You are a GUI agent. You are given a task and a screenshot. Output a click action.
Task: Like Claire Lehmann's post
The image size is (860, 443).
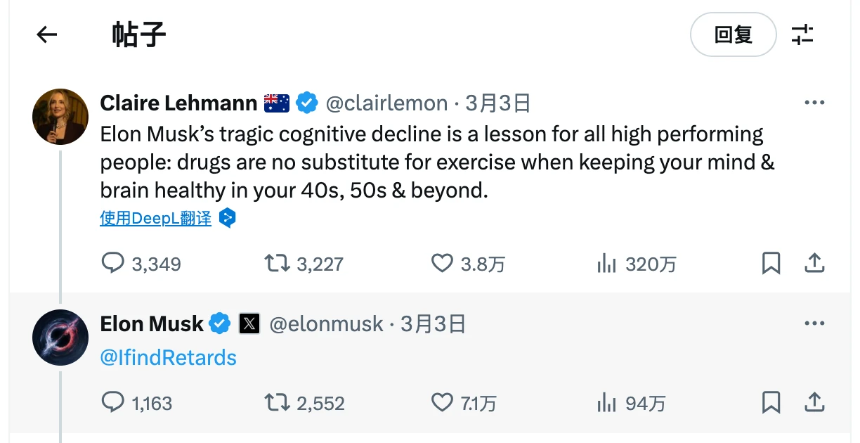click(442, 263)
